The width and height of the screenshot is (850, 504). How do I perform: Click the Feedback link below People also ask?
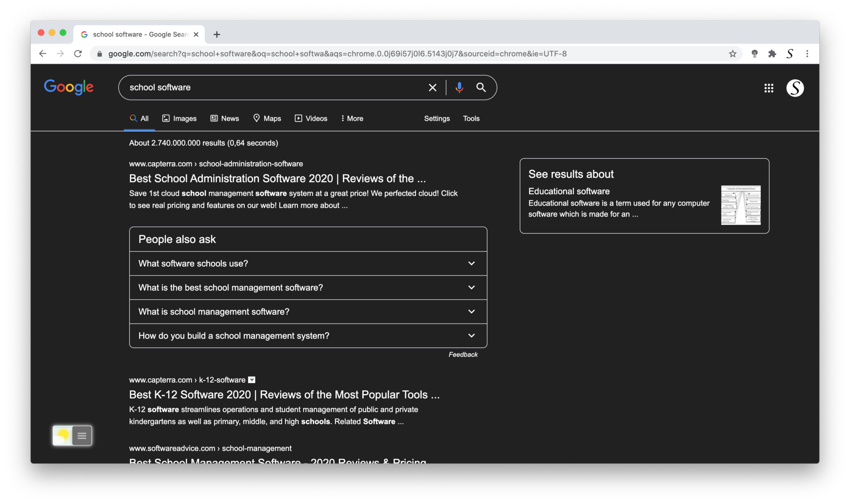[x=462, y=354]
